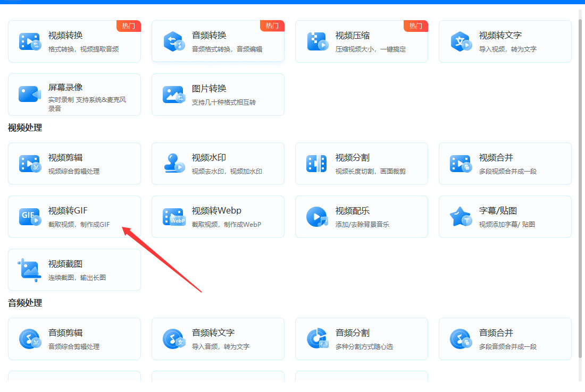Select the 视频水印 stamp icon
Screen dimensions: 585x392
tap(174, 163)
